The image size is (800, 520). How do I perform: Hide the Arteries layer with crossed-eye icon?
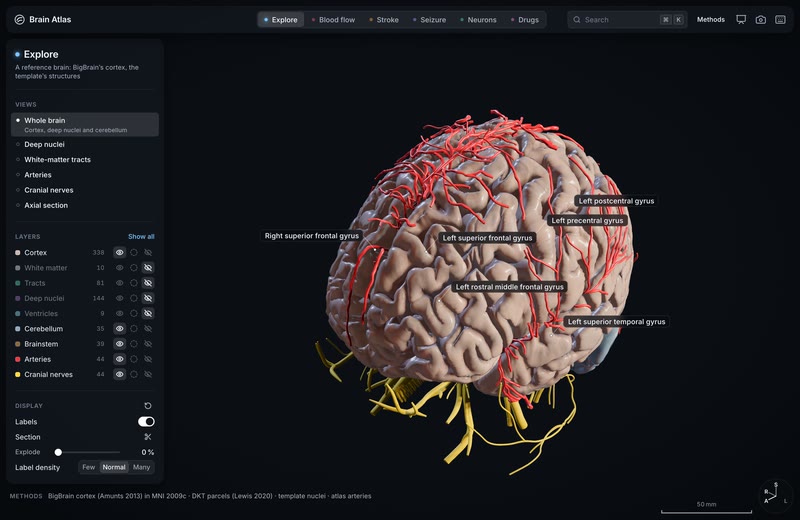click(x=148, y=359)
